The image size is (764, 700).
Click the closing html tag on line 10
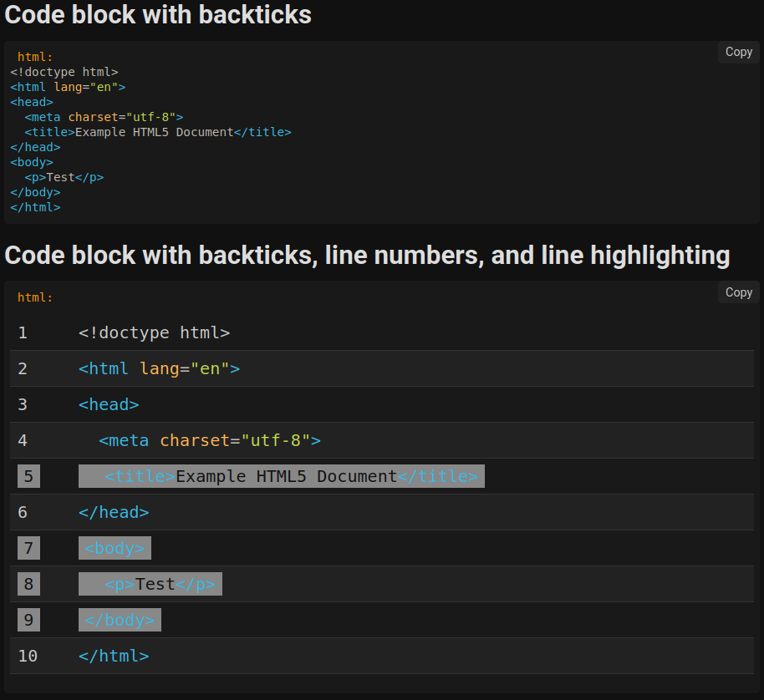click(x=114, y=656)
